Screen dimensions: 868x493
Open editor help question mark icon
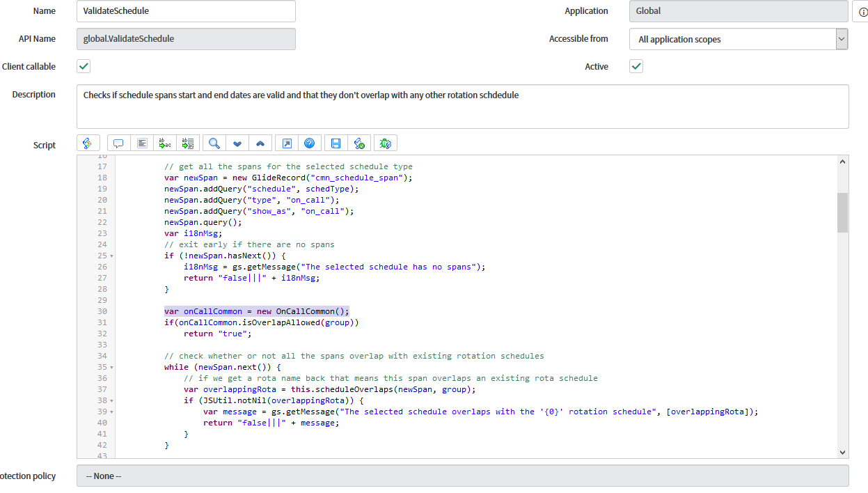coord(309,143)
